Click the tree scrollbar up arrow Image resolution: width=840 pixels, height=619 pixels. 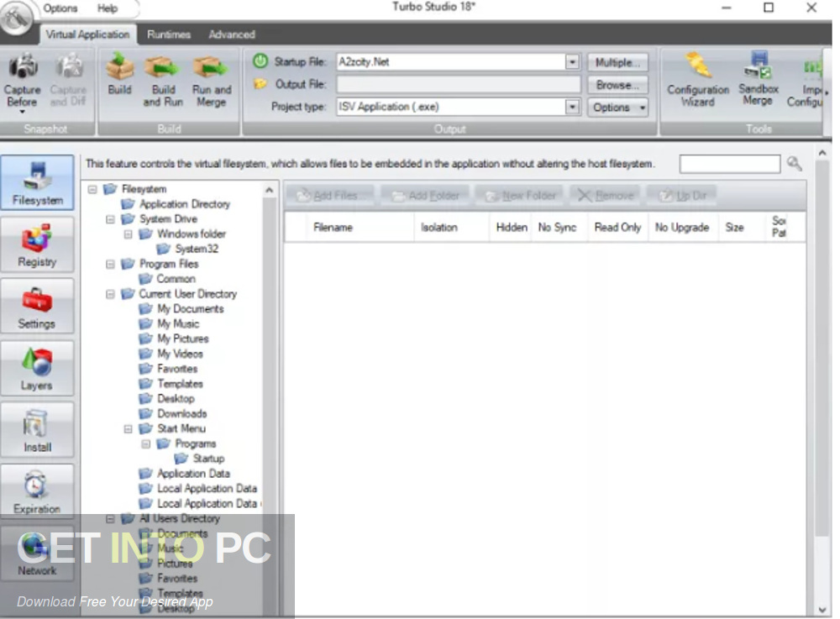(x=270, y=190)
